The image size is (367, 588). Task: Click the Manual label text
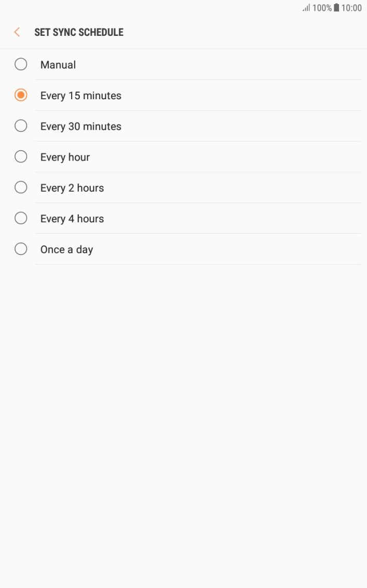[x=58, y=64]
